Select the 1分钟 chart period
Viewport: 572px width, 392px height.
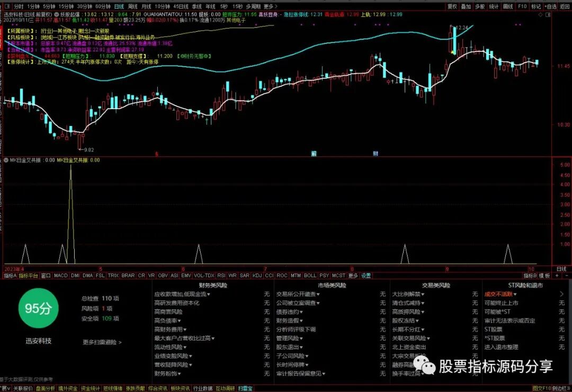pyautogui.click(x=33, y=6)
